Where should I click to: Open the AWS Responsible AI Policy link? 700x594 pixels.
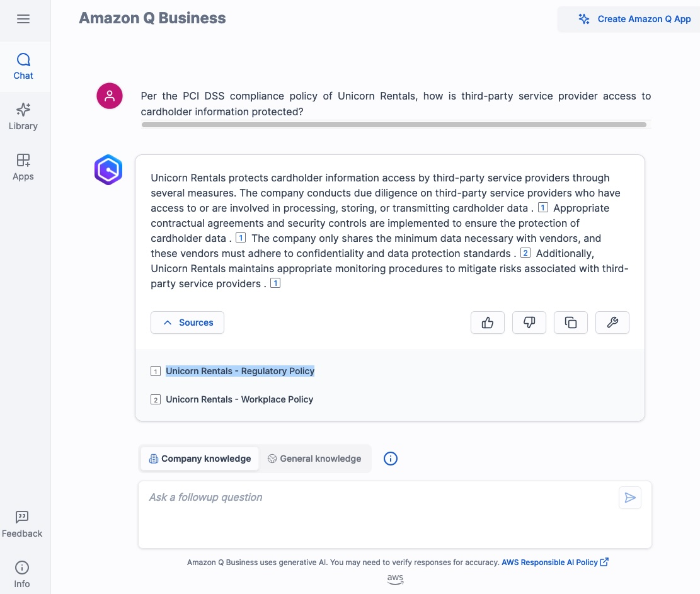549,562
